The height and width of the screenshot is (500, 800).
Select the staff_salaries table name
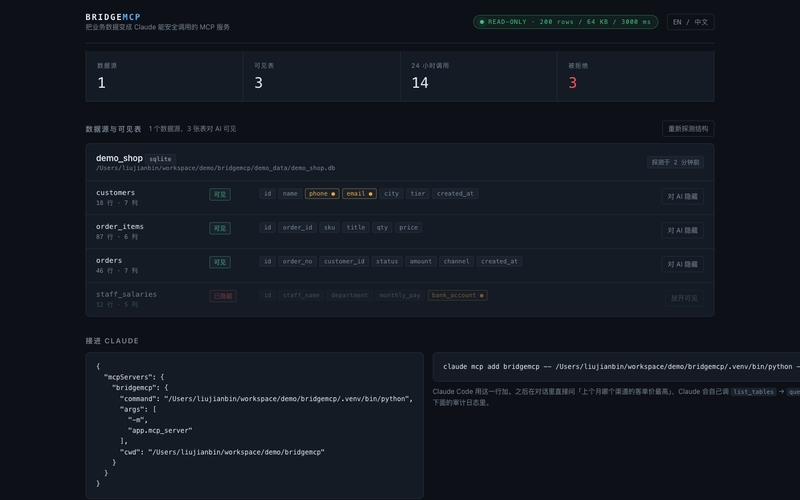point(126,294)
